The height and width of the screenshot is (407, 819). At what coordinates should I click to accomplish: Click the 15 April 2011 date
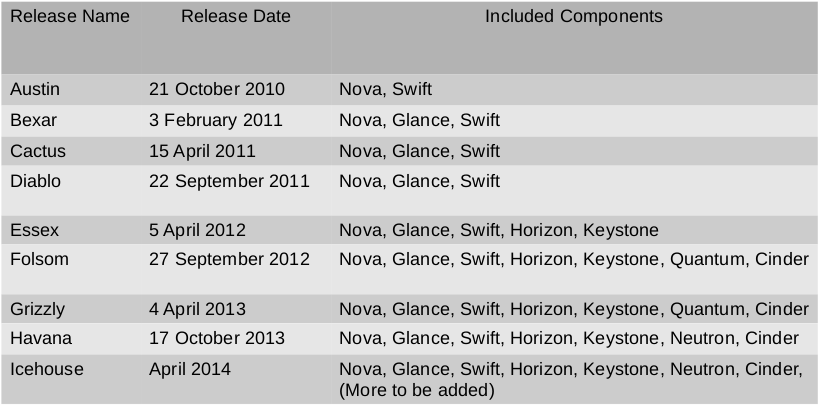(x=202, y=151)
